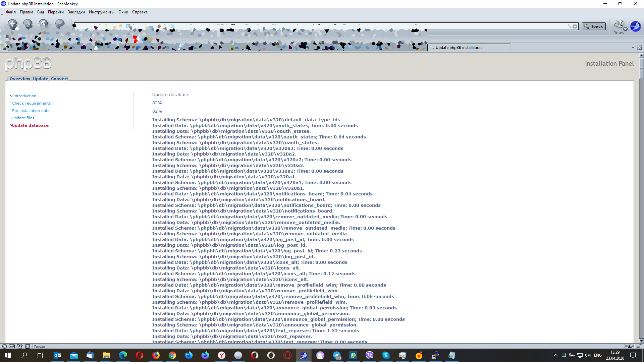Screen dimensions: 644x362
Task: Open Windows search from taskbar
Action: (24, 355)
